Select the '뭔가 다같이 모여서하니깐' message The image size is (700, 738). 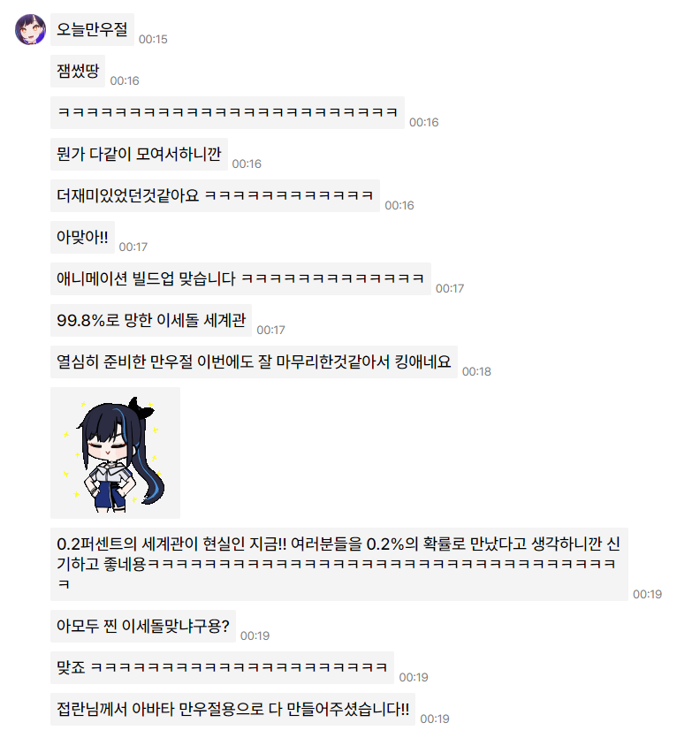139,154
